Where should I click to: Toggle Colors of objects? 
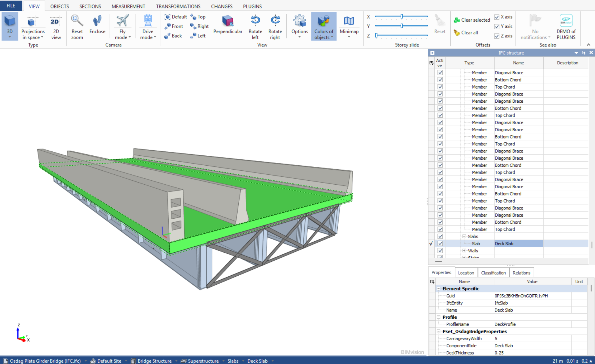[324, 26]
